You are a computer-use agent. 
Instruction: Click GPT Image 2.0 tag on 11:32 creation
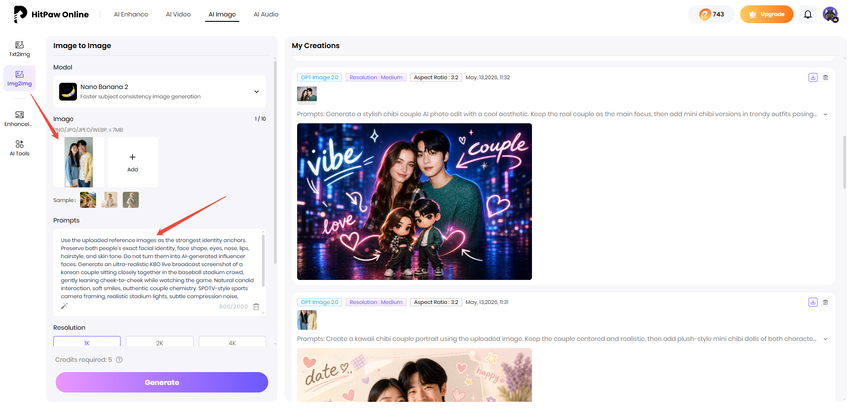(x=320, y=77)
